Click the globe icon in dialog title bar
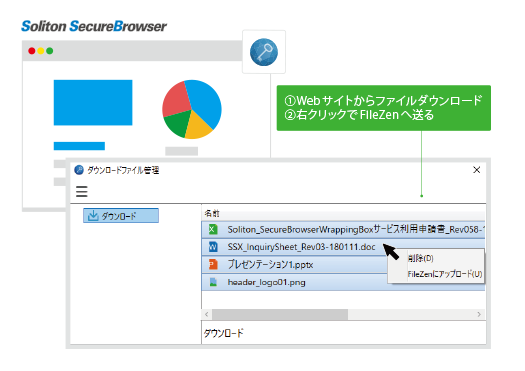525x371 pixels. coord(79,170)
